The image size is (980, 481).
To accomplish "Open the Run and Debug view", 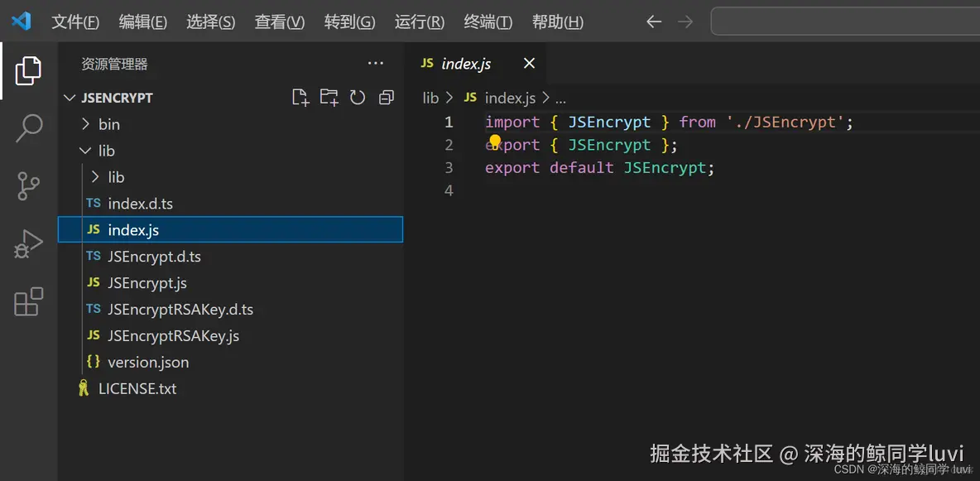I will click(x=29, y=244).
